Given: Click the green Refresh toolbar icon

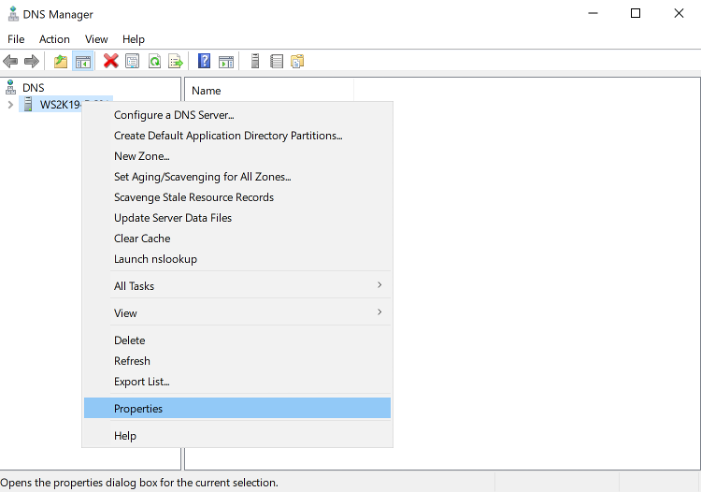Looking at the screenshot, I should coord(155,62).
